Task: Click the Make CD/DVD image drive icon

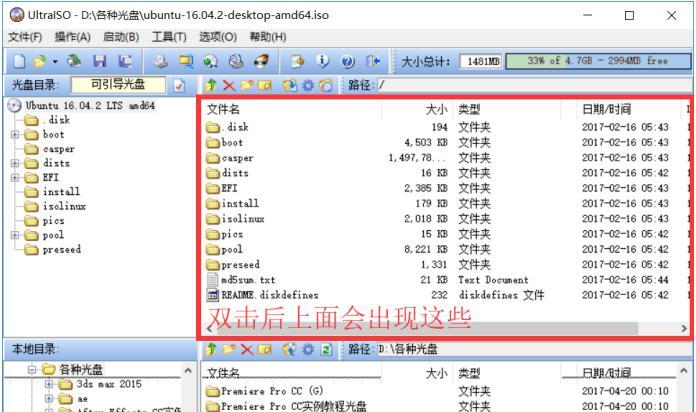Action: 160,61
